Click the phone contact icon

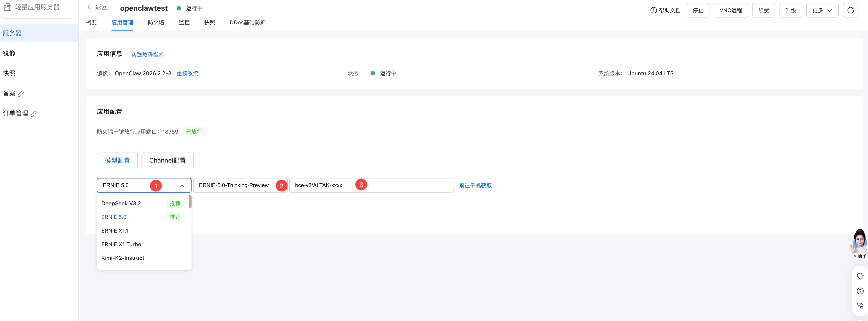coord(860,306)
